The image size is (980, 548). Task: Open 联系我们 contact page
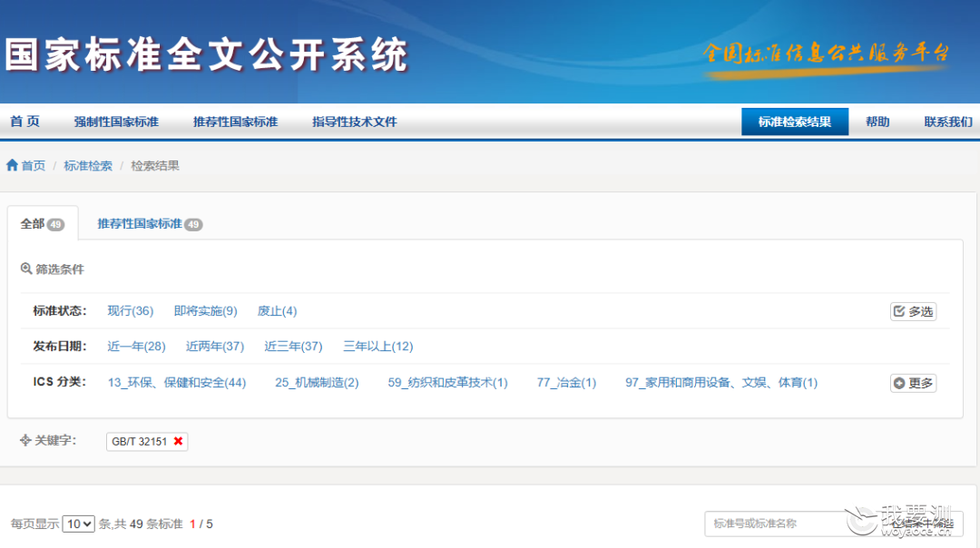[948, 122]
